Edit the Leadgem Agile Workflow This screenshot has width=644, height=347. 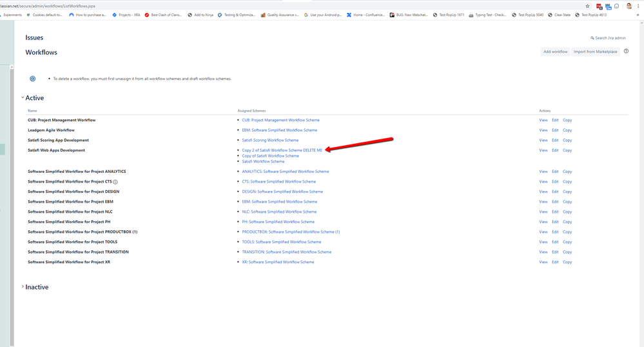tap(555, 130)
